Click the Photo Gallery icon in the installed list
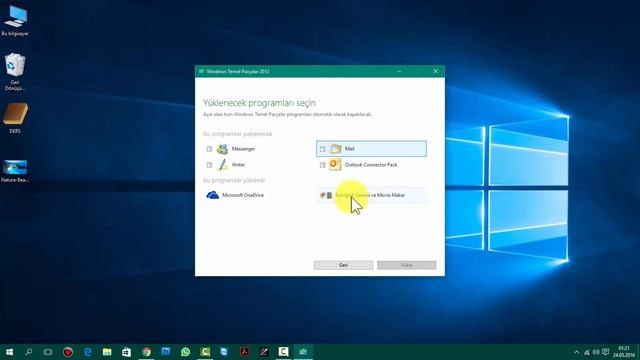Viewport: 640px width, 360px height. click(322, 196)
